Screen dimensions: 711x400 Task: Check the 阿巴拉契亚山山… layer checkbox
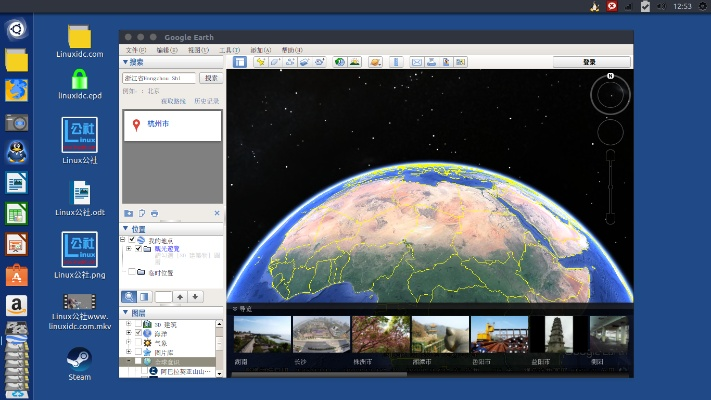(144, 371)
